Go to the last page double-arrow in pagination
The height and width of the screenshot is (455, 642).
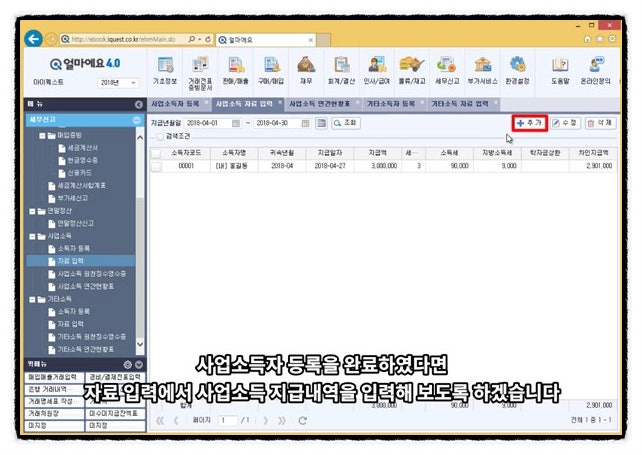tap(282, 421)
